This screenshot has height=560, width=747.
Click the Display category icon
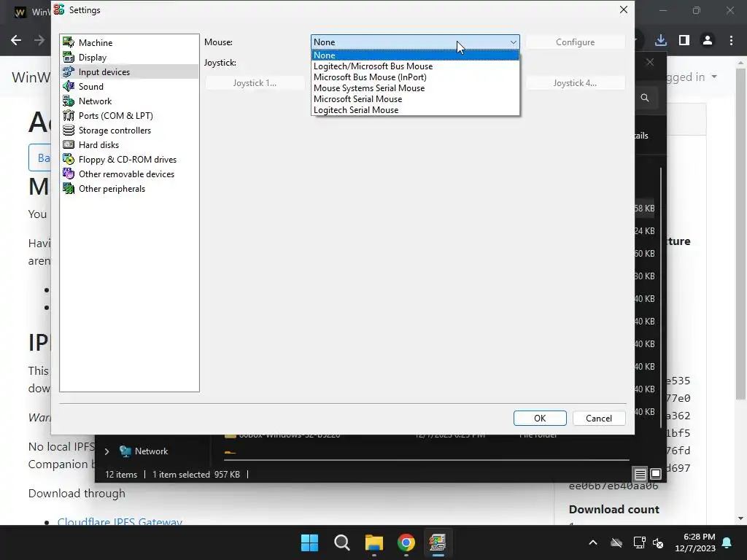tap(69, 57)
